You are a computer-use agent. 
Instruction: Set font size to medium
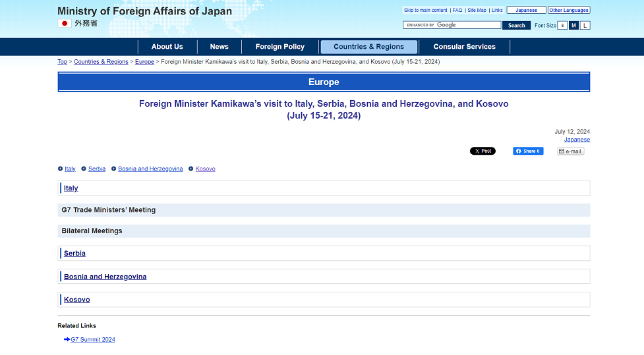[x=573, y=26]
